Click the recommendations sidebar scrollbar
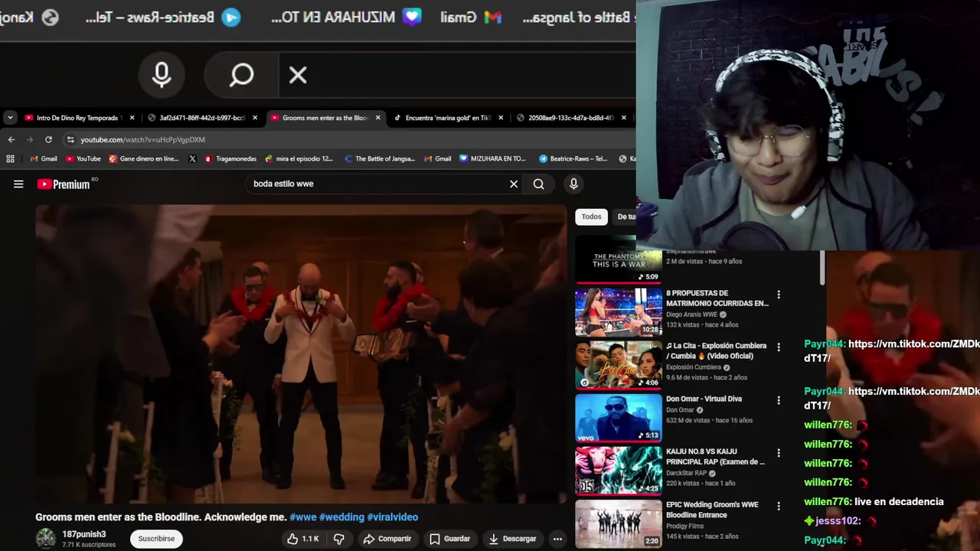 [x=822, y=268]
